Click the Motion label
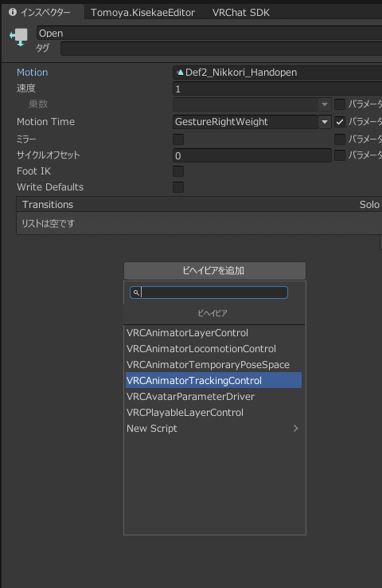 [32, 73]
